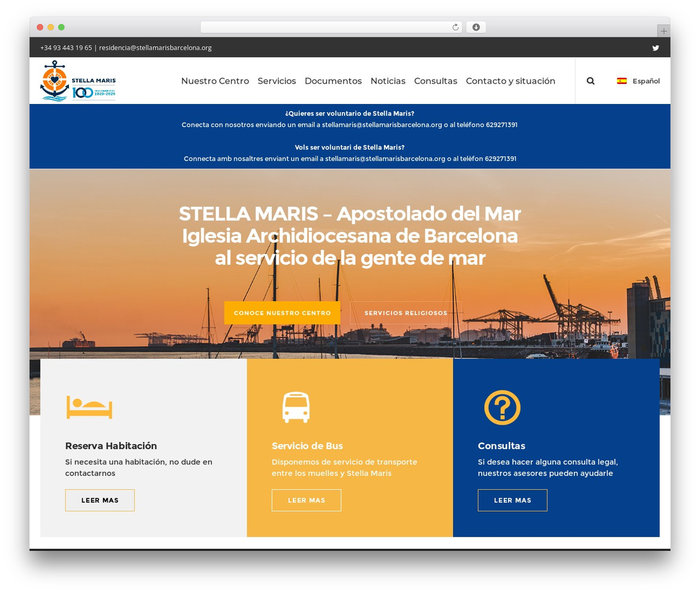Viewport: 700px width, 593px height.
Task: Click the Reserva Habitación heading
Action: (x=111, y=446)
